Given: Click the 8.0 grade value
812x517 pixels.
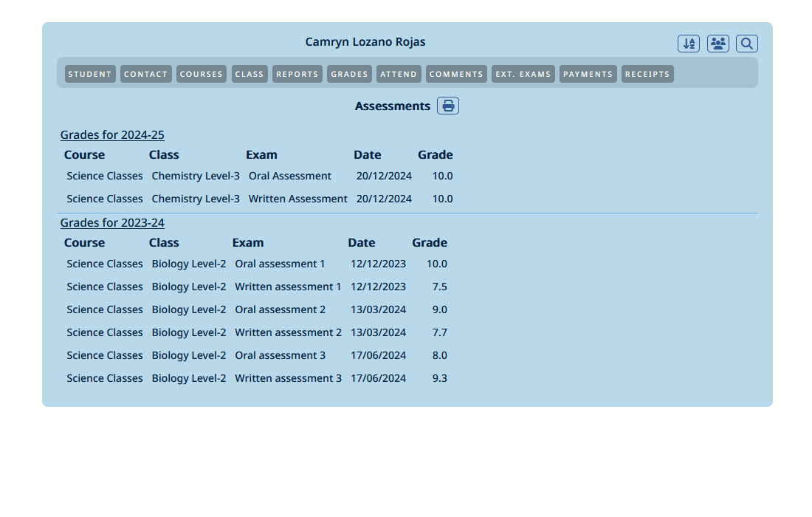Looking at the screenshot, I should point(440,355).
